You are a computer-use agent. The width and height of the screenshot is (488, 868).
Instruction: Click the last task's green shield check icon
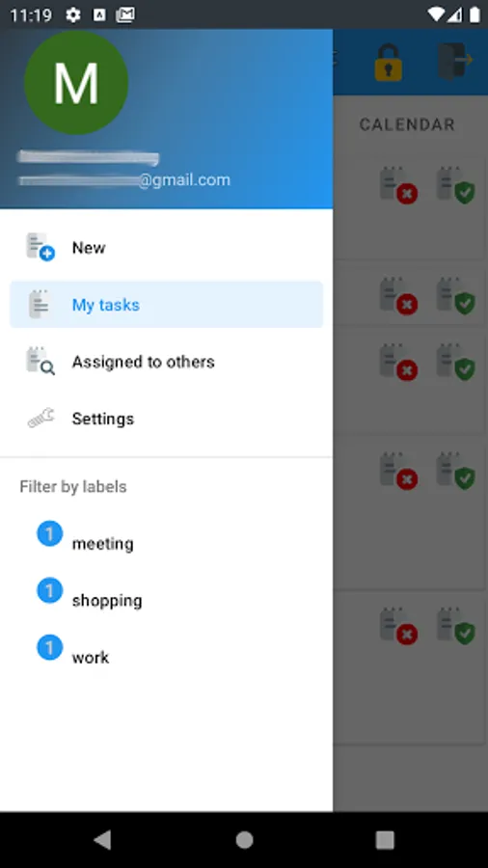(x=456, y=627)
